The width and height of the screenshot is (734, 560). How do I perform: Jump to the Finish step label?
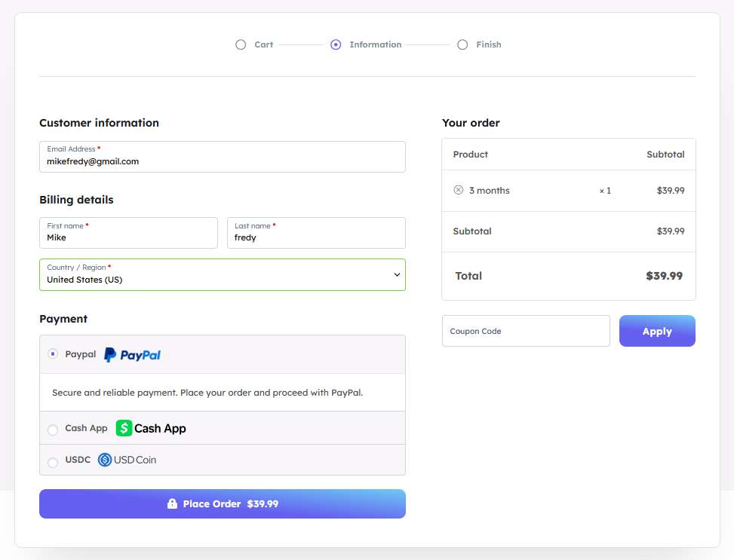pos(488,44)
